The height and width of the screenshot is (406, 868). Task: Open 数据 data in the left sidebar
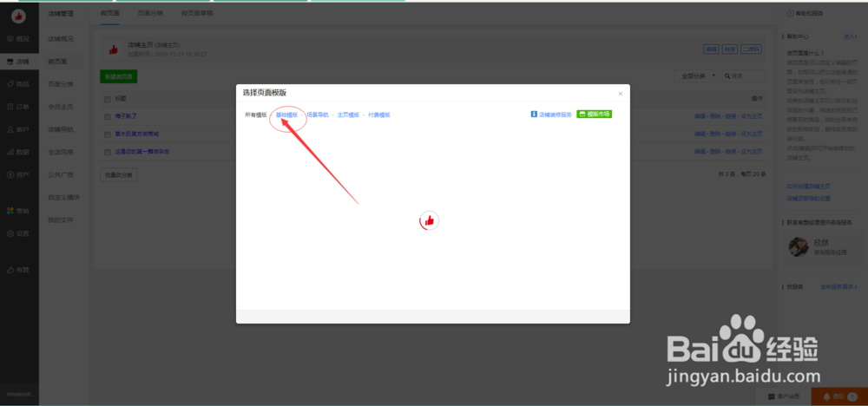(19, 152)
